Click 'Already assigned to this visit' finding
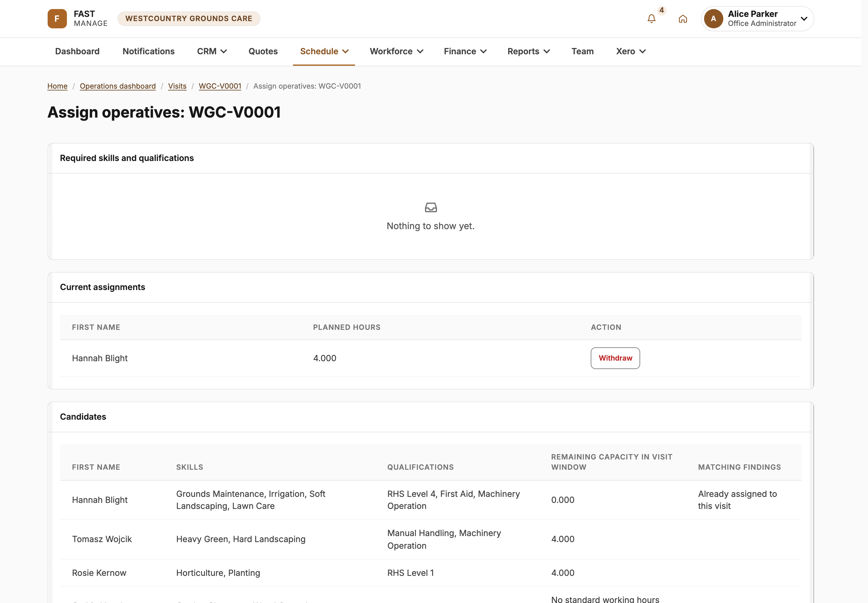Screen dimensions: 868x603 coord(737,500)
